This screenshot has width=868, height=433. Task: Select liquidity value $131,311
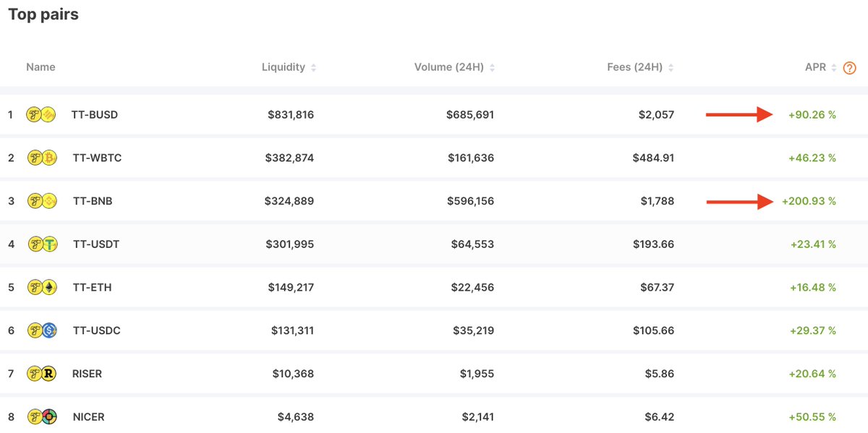[x=292, y=330]
